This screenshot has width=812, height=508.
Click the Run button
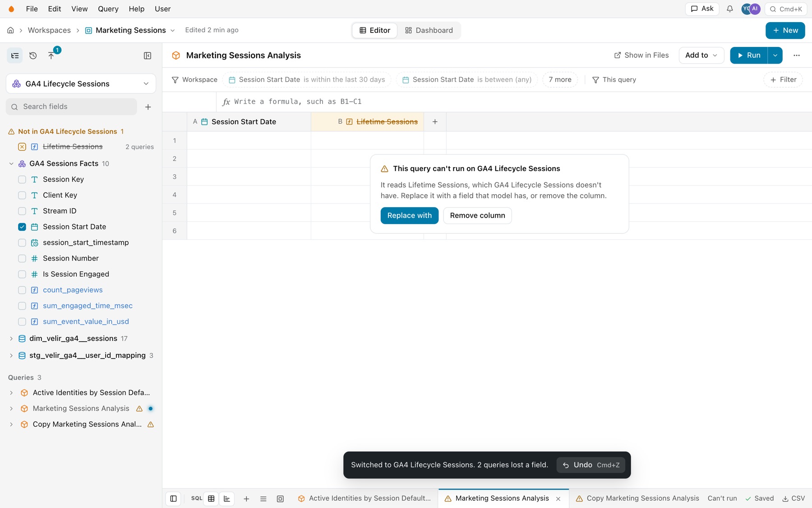(749, 55)
